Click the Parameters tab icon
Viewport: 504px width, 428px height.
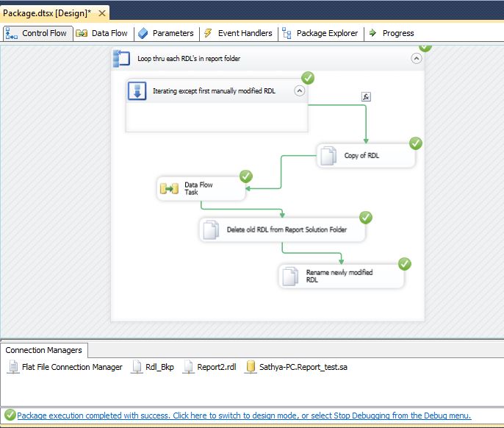coord(143,34)
